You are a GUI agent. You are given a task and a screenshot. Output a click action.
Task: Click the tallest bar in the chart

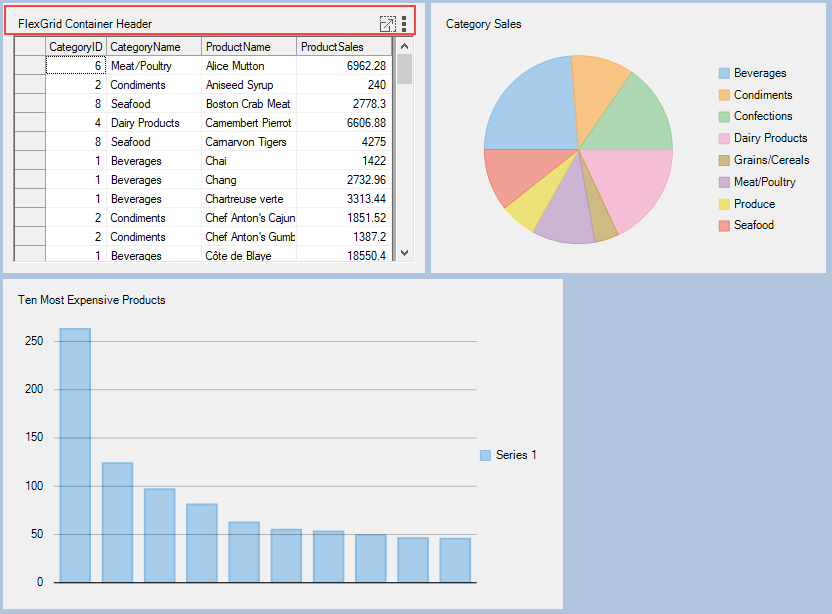pyautogui.click(x=75, y=455)
